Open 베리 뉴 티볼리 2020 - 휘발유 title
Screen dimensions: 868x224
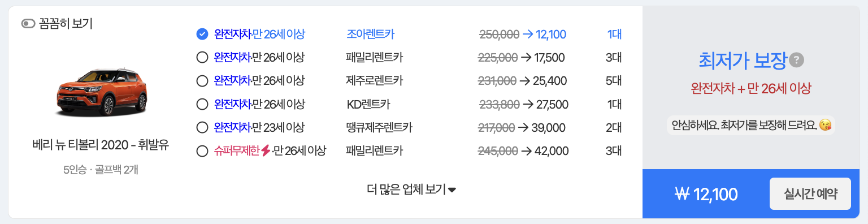pos(101,146)
